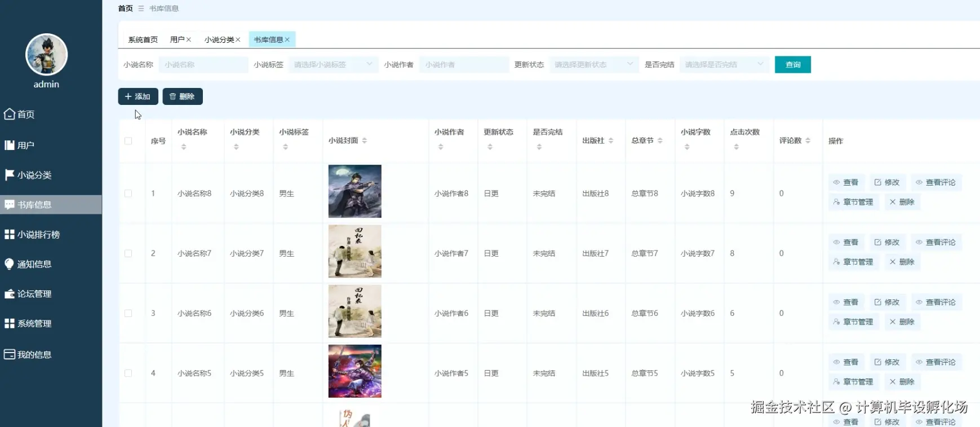The height and width of the screenshot is (427, 980).
Task: Open cover thumbnail of 小说名称6
Action: pyautogui.click(x=355, y=311)
